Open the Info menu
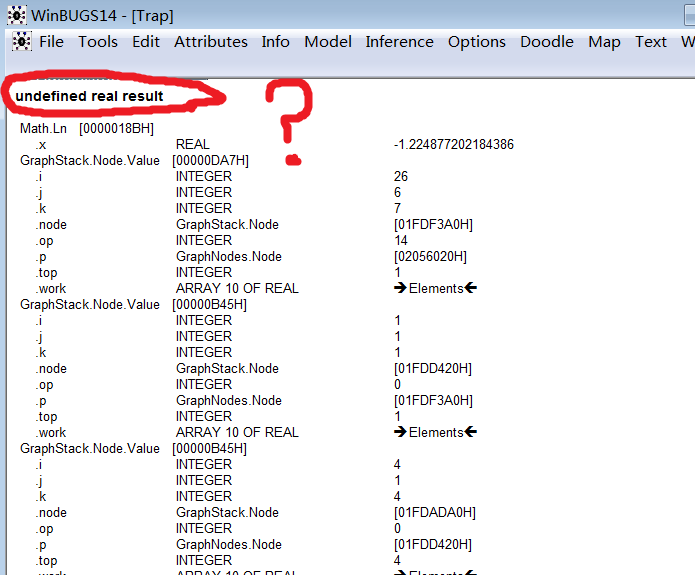695x575 pixels. pyautogui.click(x=275, y=42)
